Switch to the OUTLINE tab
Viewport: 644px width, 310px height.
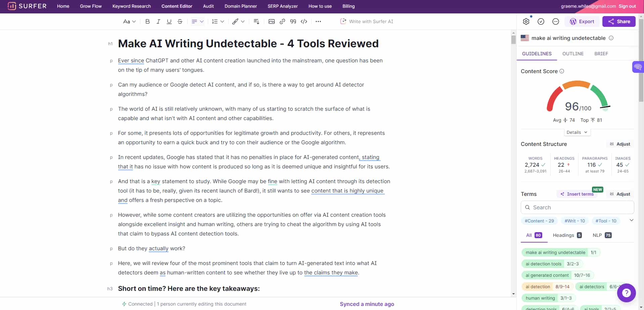click(573, 54)
